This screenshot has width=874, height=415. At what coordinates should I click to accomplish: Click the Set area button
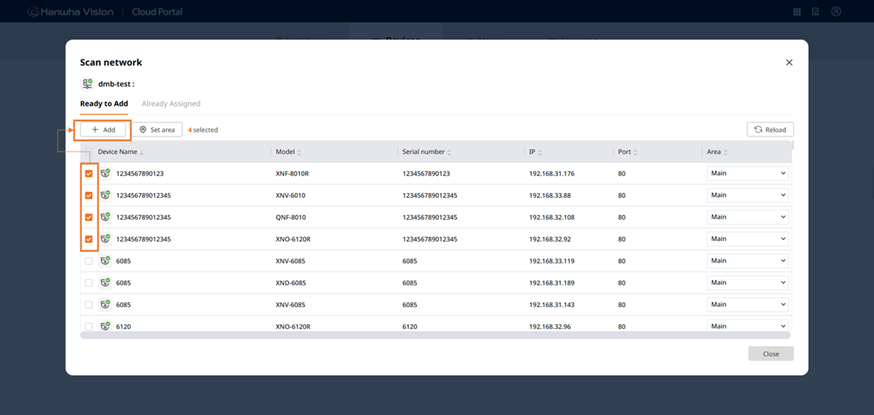(x=157, y=130)
